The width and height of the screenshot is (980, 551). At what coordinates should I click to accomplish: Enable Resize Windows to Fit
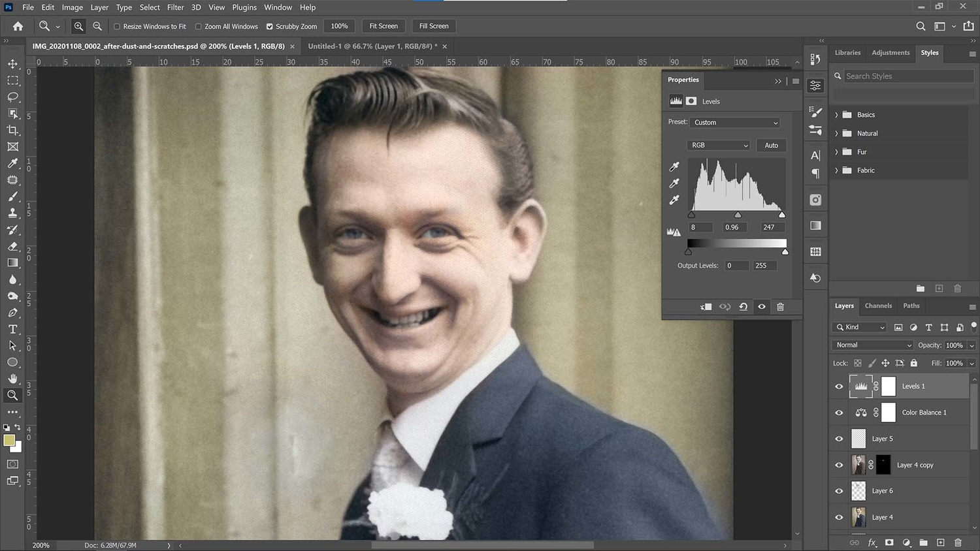(118, 26)
